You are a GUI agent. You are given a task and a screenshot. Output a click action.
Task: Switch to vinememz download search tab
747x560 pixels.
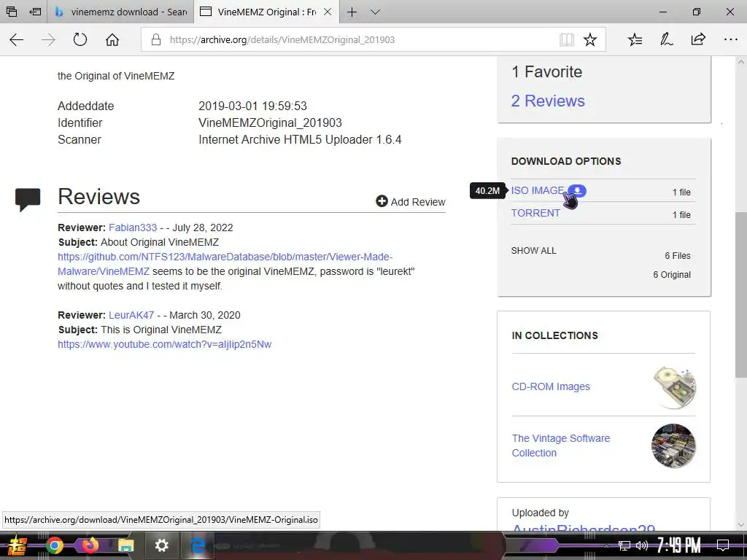point(120,12)
